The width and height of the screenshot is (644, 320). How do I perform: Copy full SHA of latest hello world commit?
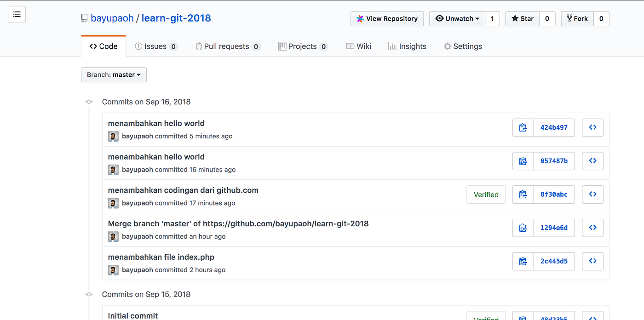point(523,127)
